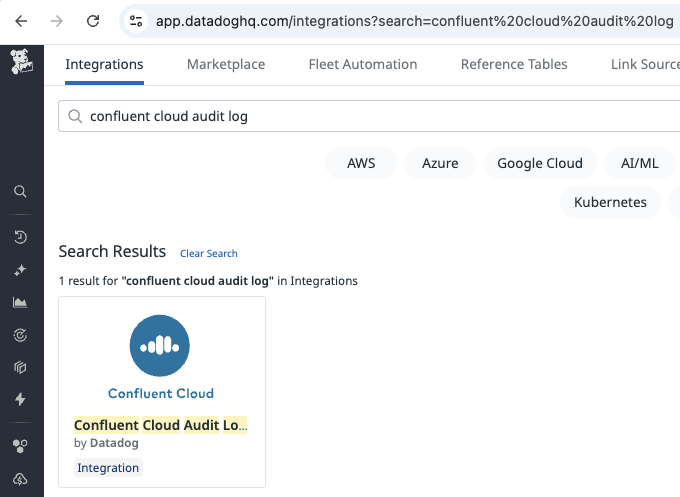The image size is (680, 497).
Task: Open the cloud icon at sidebar bottom
Action: tap(20, 479)
